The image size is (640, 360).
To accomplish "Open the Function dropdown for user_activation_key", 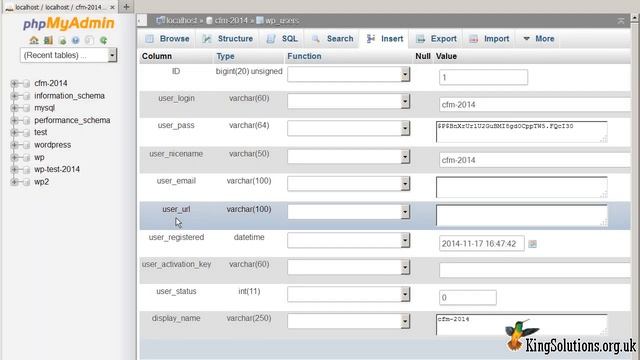I will pyautogui.click(x=348, y=267).
